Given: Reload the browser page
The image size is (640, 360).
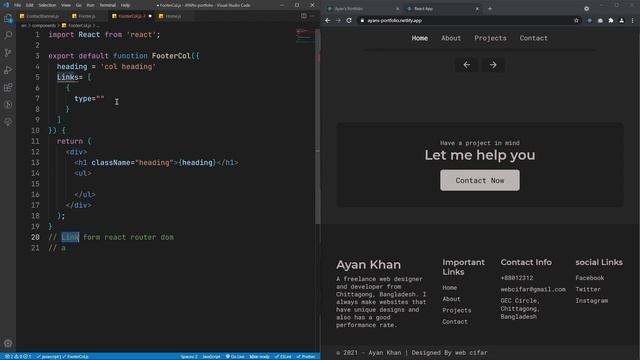Looking at the screenshot, I should coord(349,20).
